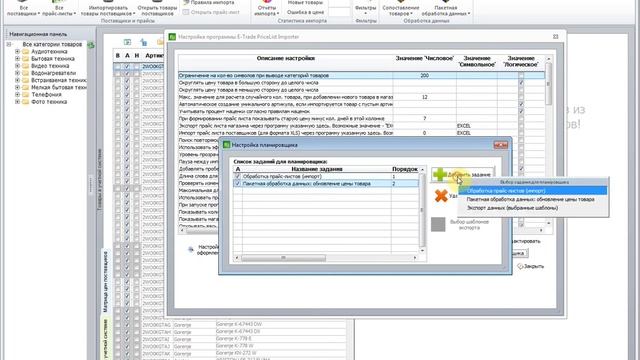The image size is (640, 360).
Task: Close the E-Trade settings window with the X
Action: click(555, 37)
